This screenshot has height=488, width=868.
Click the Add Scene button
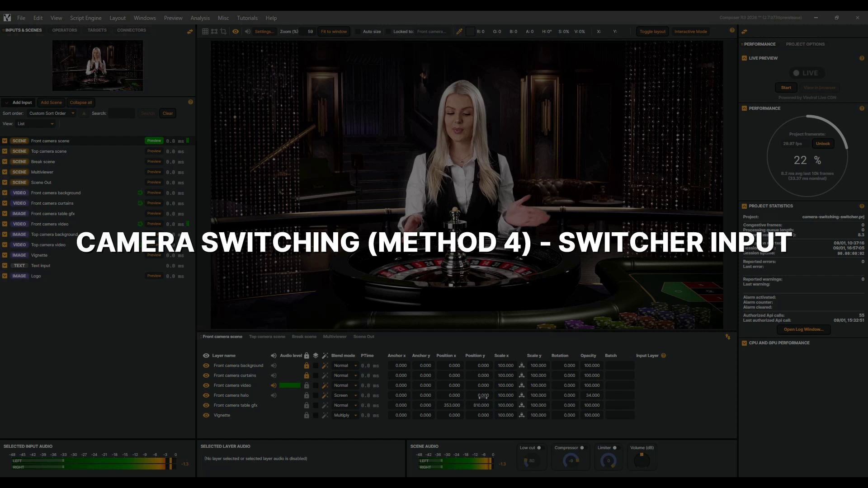[x=51, y=103]
